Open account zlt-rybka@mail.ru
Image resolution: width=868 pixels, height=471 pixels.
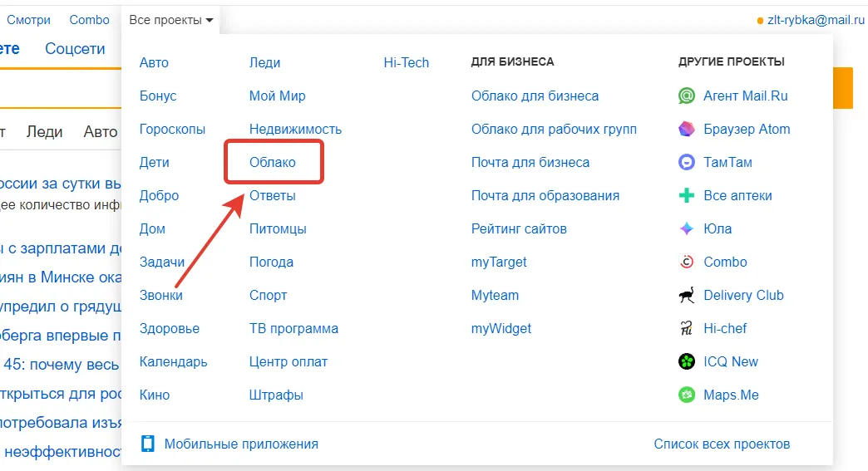(816, 20)
